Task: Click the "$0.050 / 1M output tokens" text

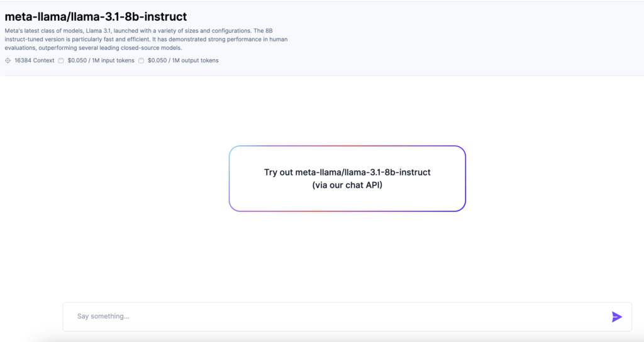Action: tap(183, 61)
